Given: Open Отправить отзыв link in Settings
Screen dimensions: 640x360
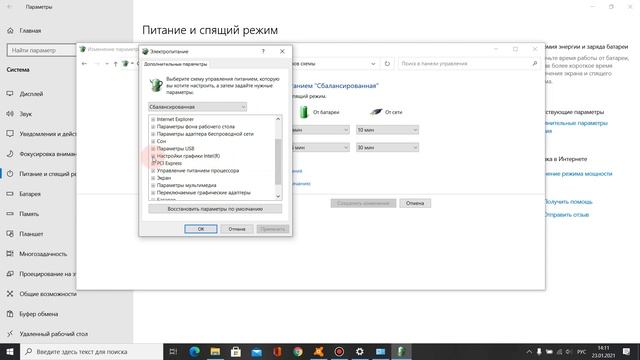Looking at the screenshot, I should (567, 215).
